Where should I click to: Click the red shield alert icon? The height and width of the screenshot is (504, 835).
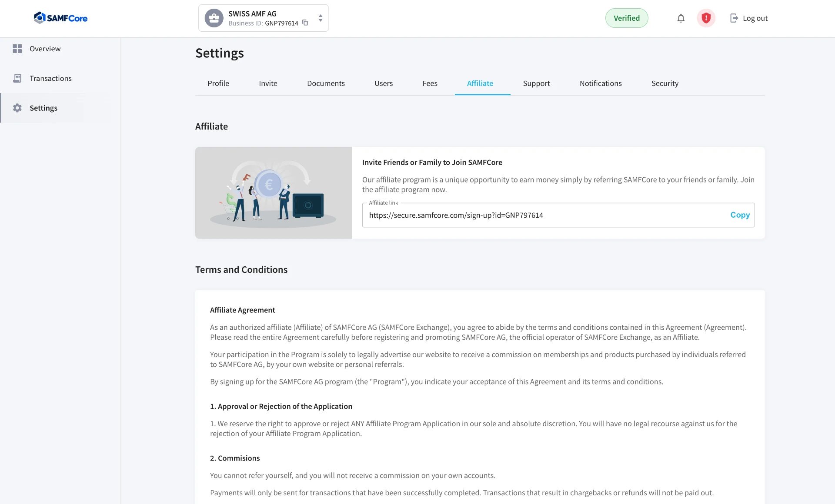[x=706, y=18]
